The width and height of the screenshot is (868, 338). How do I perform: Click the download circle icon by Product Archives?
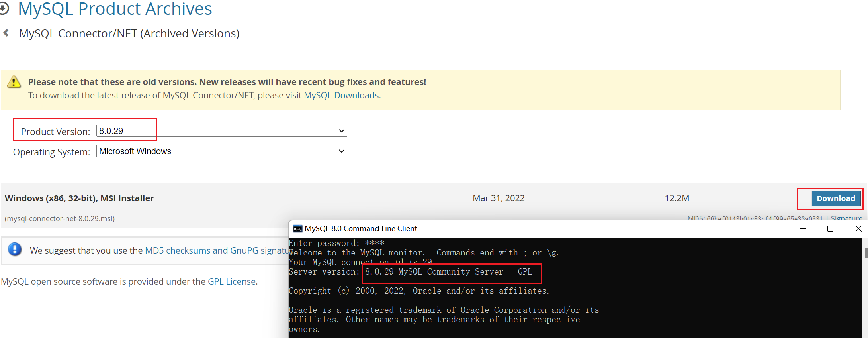tap(4, 9)
